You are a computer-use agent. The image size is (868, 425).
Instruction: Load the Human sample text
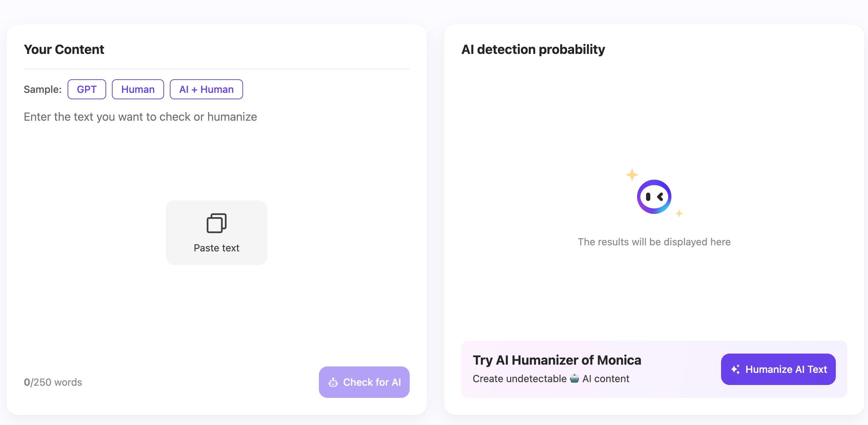(x=138, y=89)
